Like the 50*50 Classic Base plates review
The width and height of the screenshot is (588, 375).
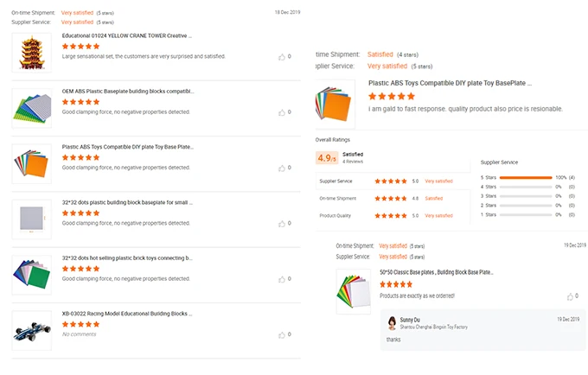coord(571,296)
